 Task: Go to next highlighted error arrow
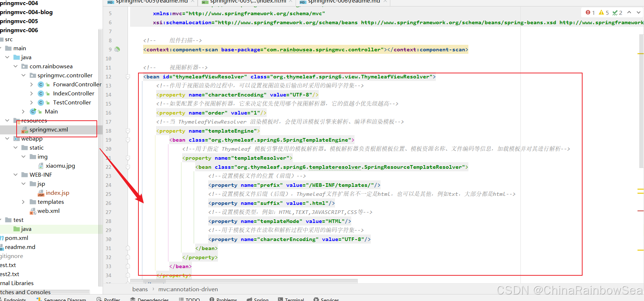click(639, 12)
